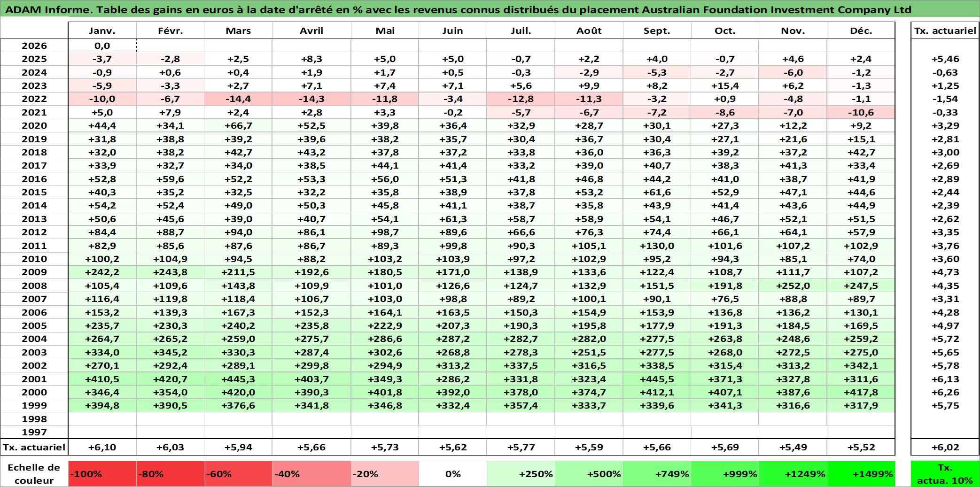This screenshot has width=980, height=487.
Task: Select the +5,94 March actuarial rate
Action: click(x=238, y=447)
